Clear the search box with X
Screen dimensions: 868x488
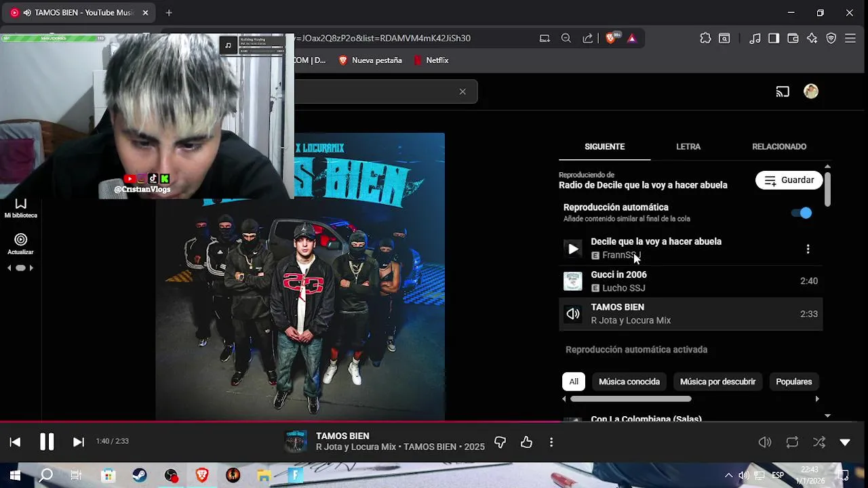462,91
